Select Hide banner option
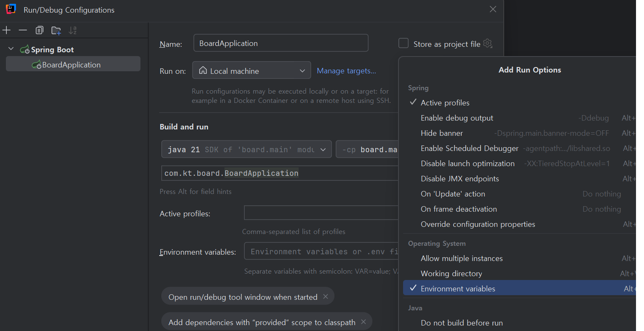The width and height of the screenshot is (644, 331). tap(519, 133)
